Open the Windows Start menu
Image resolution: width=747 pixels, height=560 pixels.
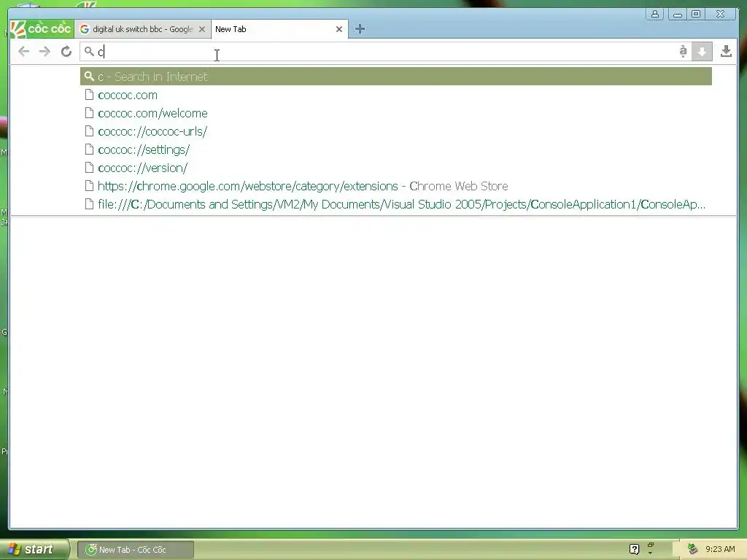coord(34,550)
